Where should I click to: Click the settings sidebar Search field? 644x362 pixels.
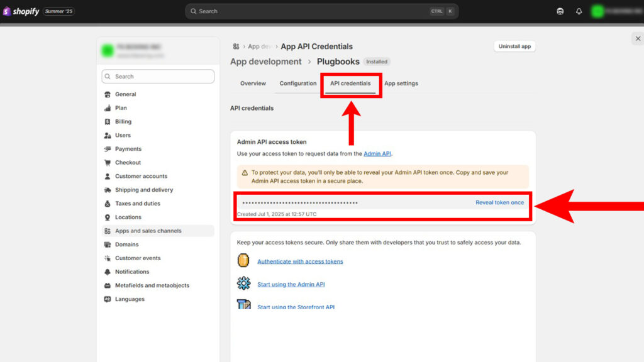(x=158, y=76)
